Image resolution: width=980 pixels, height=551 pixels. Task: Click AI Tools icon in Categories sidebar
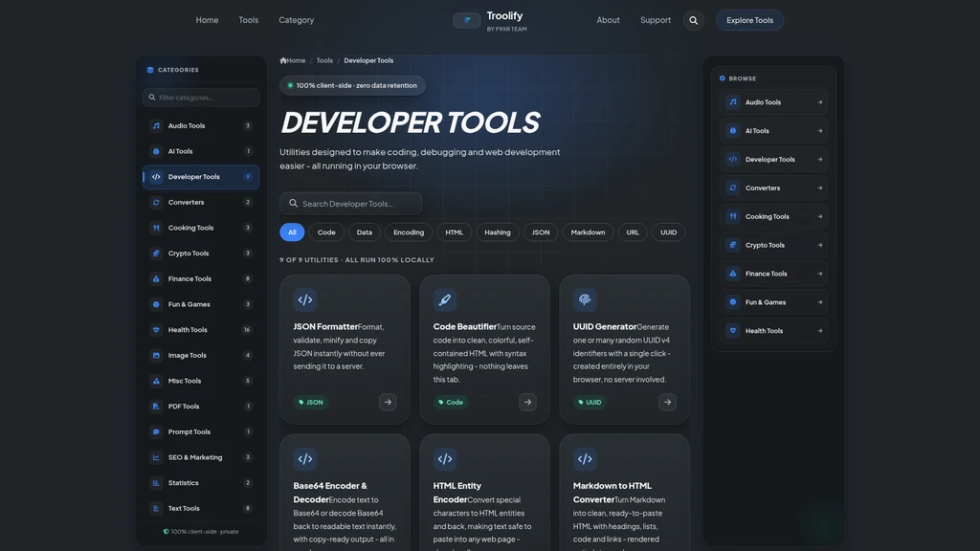click(156, 151)
